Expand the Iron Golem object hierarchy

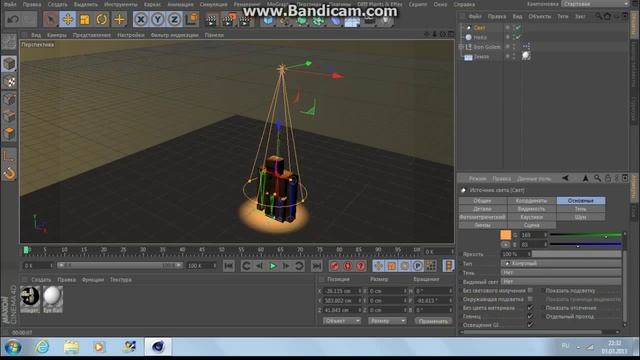coord(461,47)
